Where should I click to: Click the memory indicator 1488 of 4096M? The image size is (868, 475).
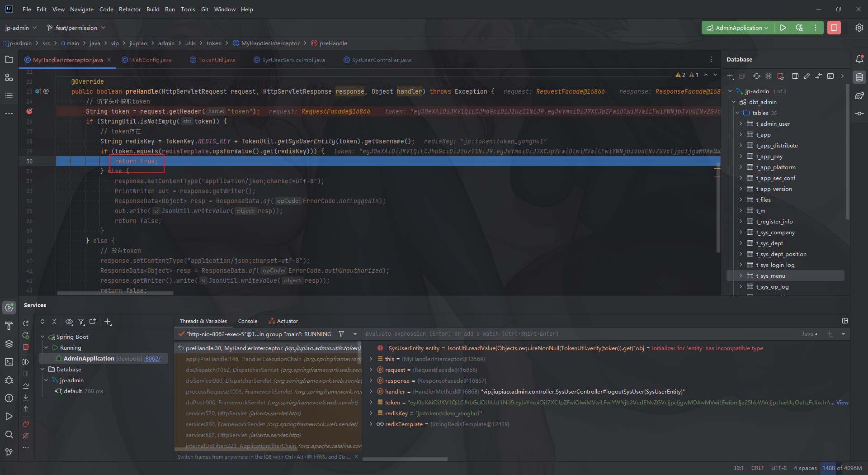pos(842,468)
